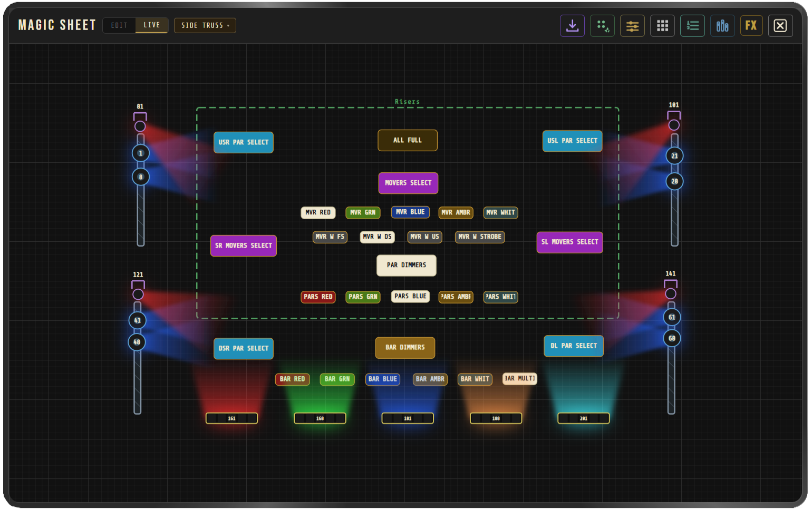Image resolution: width=812 pixels, height=510 pixels.
Task: Click PAR DIMMERS button
Action: click(x=407, y=265)
